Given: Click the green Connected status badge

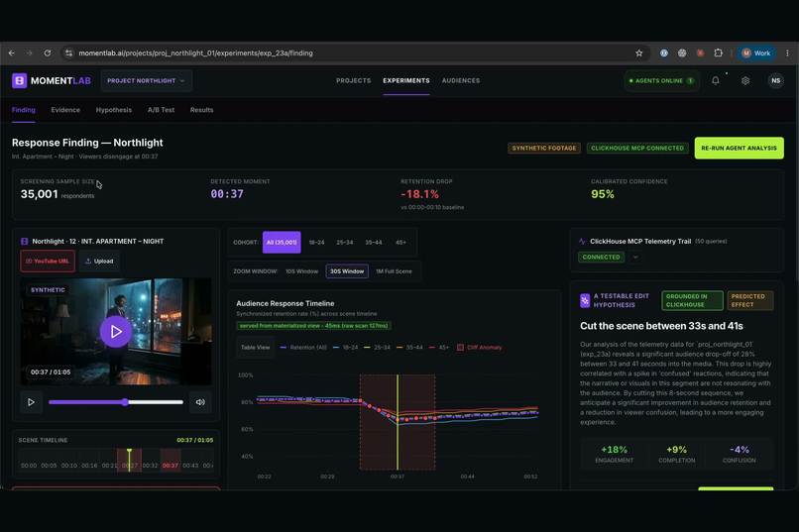Looking at the screenshot, I should tap(602, 258).
